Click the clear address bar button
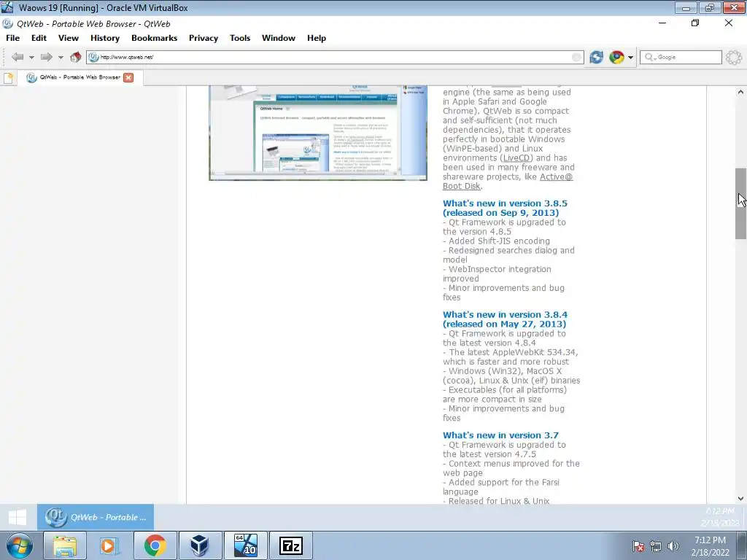Image resolution: width=747 pixels, height=560 pixels. (x=576, y=58)
